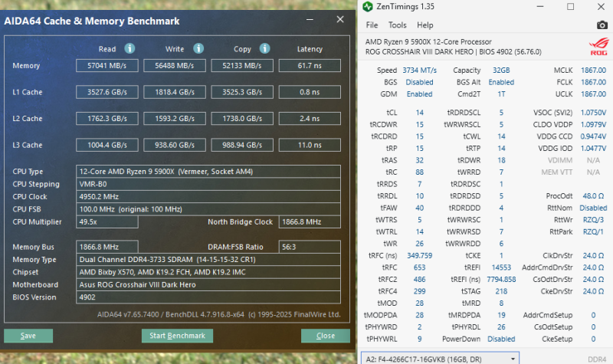Viewport: 613px width, 364px height.
Task: Click the PowerDown Disabled value
Action: click(501, 339)
